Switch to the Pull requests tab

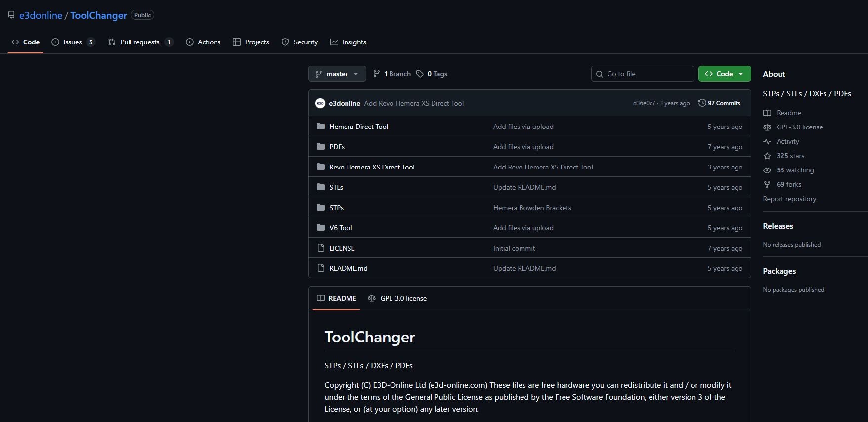pyautogui.click(x=140, y=42)
